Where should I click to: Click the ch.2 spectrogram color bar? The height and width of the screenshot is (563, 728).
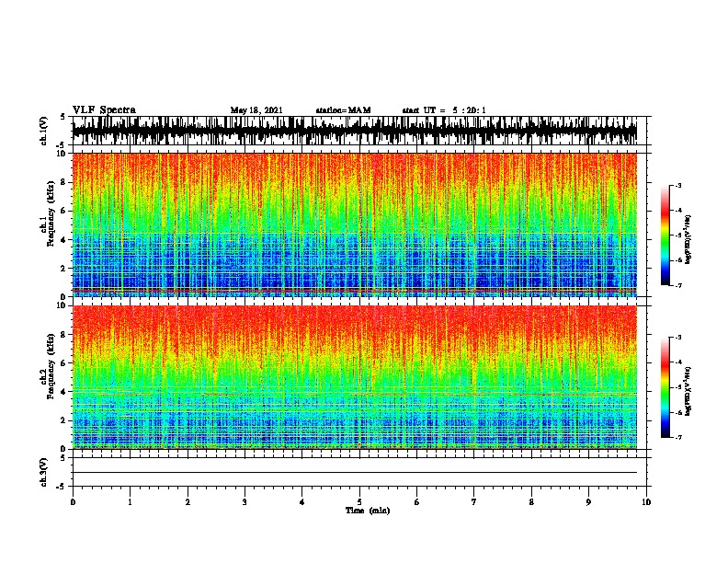click(x=665, y=387)
